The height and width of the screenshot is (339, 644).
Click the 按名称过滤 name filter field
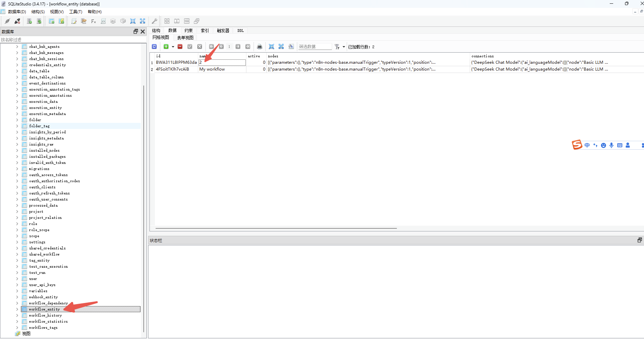pyautogui.click(x=73, y=40)
